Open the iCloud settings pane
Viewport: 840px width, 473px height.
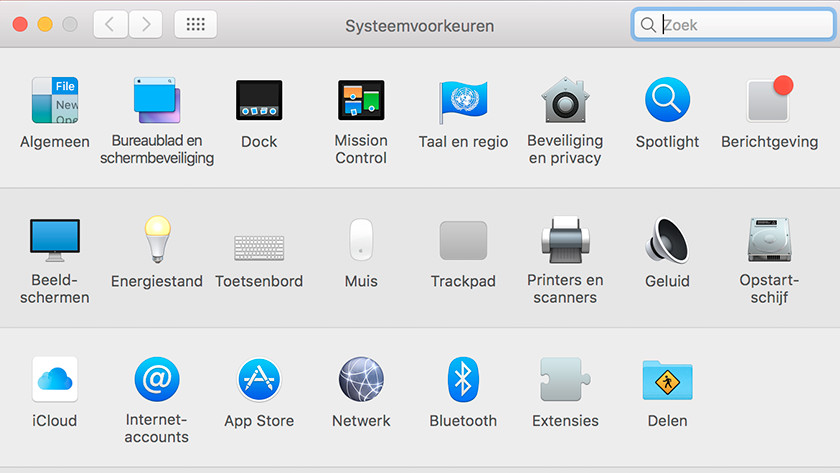pos(54,380)
